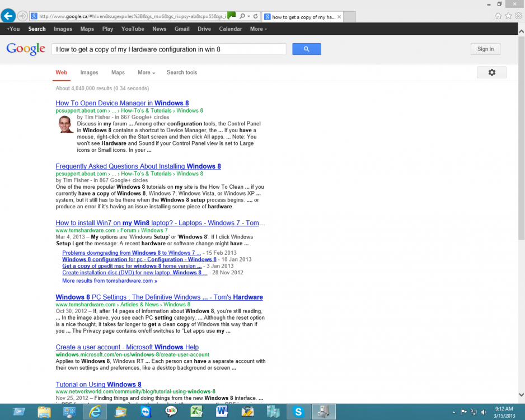
Task: Click the page vertical scrollbar thumb
Action: (x=521, y=137)
